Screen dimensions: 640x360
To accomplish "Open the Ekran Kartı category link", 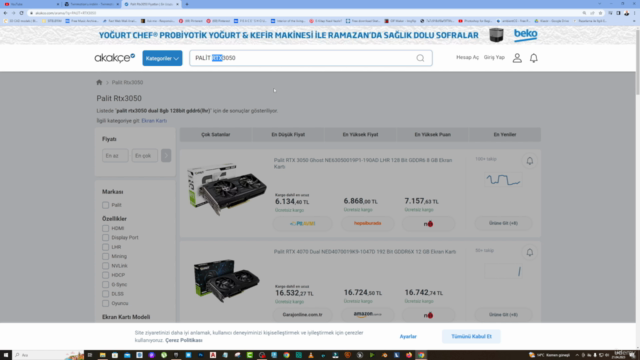I will point(154,121).
